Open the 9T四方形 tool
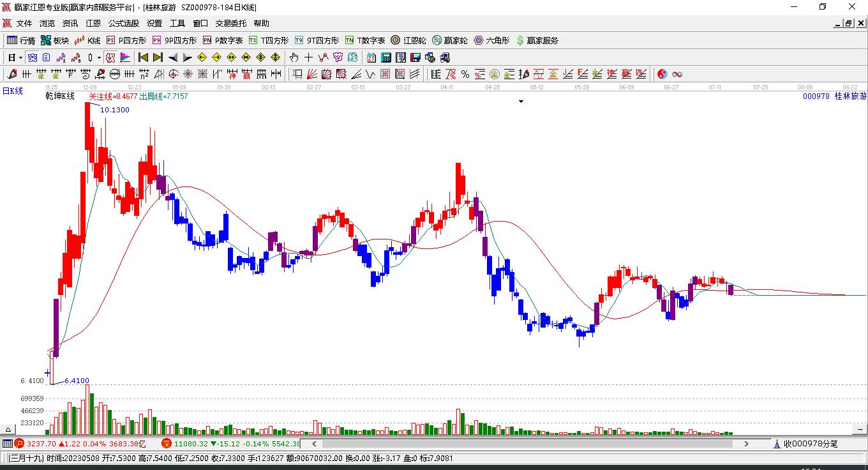The image size is (868, 470). tap(317, 40)
